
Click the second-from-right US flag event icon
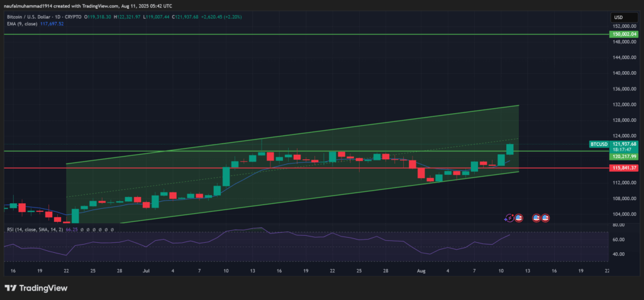537,218
